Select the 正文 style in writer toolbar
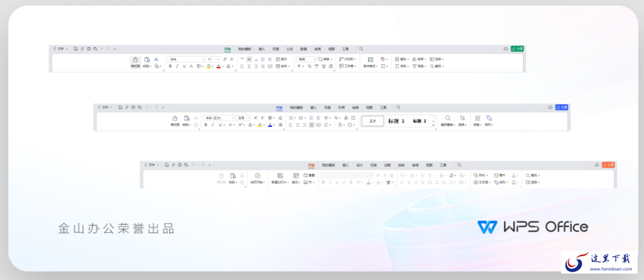The height and width of the screenshot is (280, 644). [x=373, y=121]
